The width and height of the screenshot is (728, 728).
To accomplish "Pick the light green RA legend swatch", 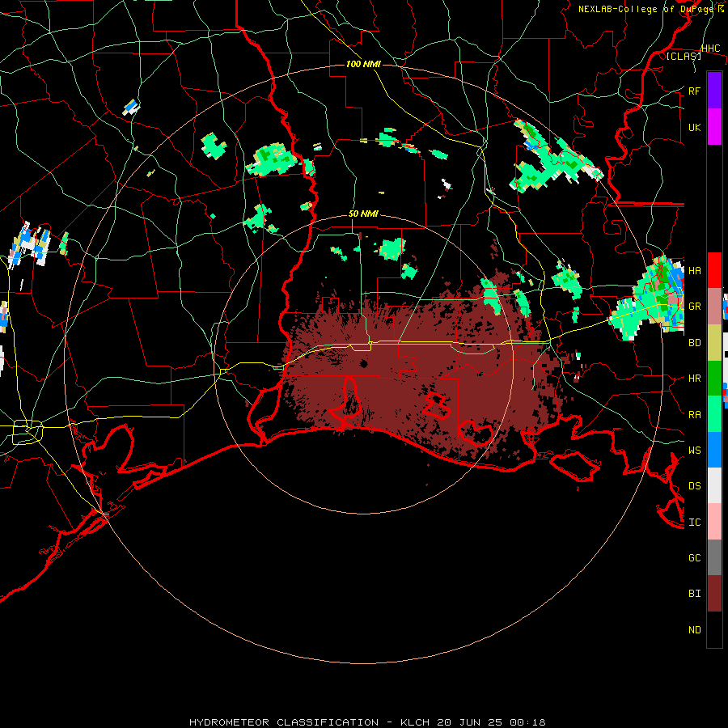I will (714, 414).
